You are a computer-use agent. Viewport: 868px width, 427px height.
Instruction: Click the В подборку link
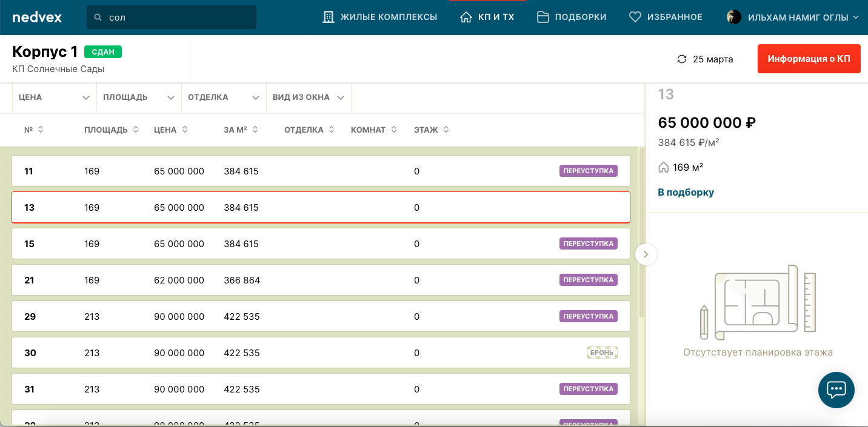[686, 192]
